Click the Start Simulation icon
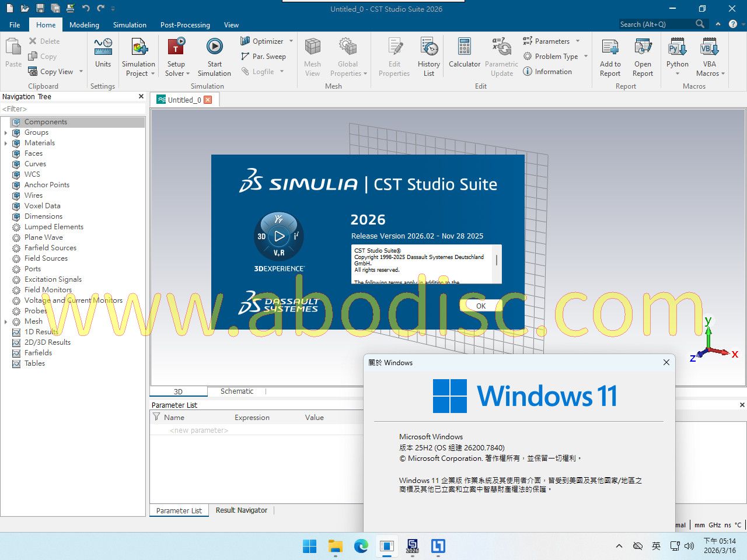Screen dimensions: 747x560 click(214, 47)
